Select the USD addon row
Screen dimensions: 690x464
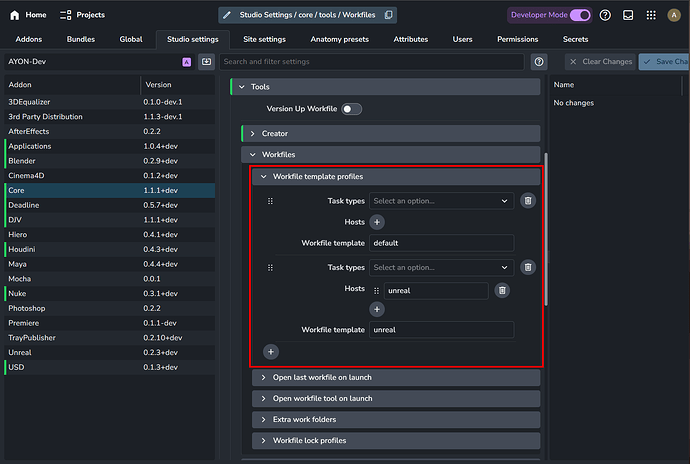point(110,367)
